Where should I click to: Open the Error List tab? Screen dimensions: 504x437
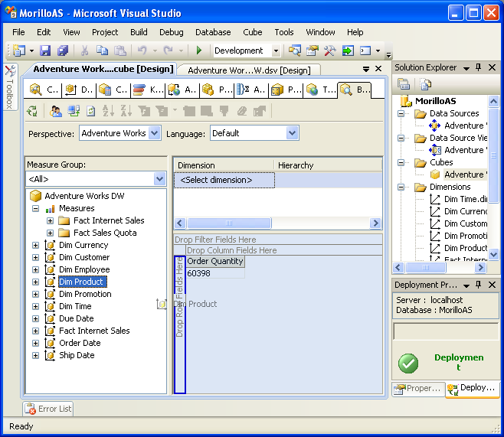click(48, 409)
